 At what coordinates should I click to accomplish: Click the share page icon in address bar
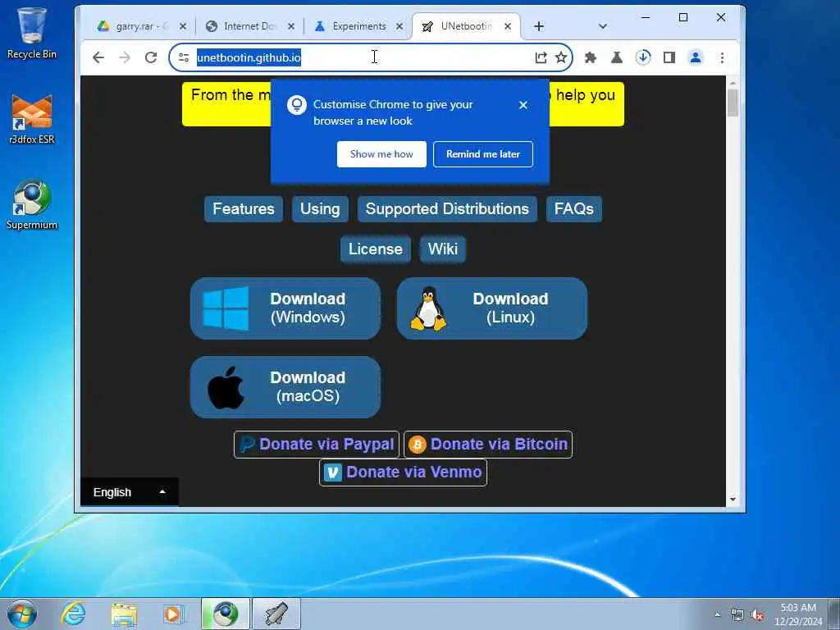[541, 57]
